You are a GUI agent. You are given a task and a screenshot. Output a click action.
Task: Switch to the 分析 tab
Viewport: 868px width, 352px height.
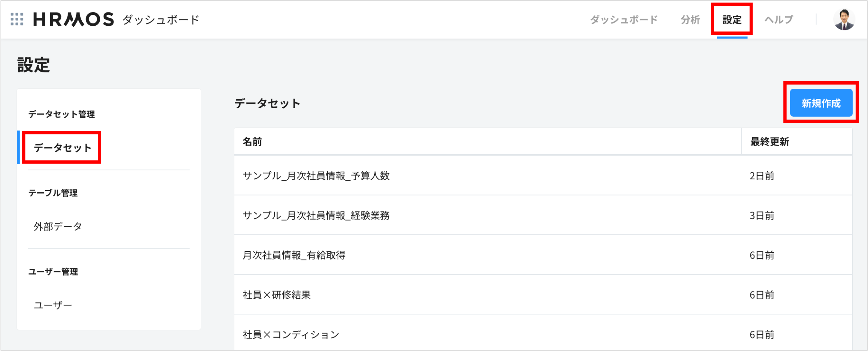tap(690, 20)
